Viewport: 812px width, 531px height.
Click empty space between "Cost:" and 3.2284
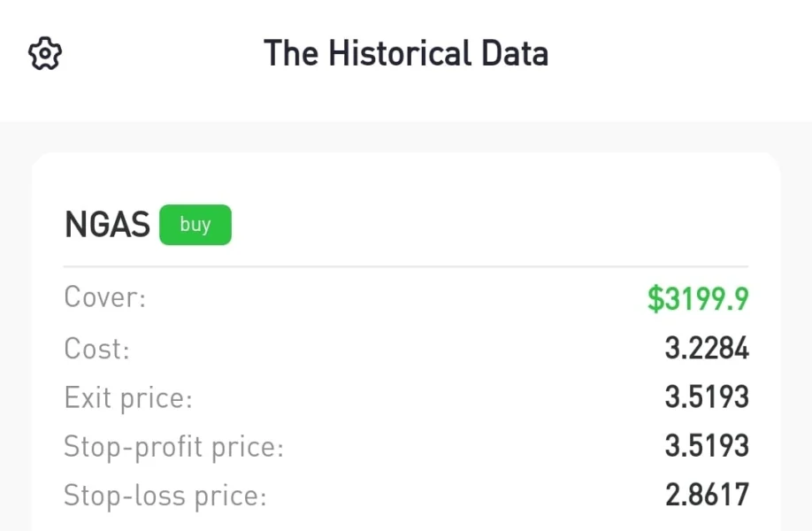click(x=398, y=349)
